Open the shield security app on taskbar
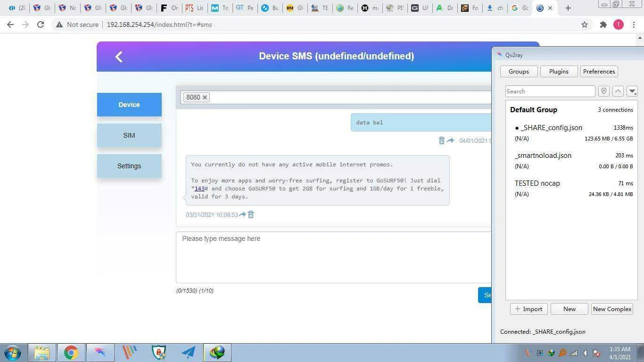Image resolution: width=644 pixels, height=362 pixels. pos(159,353)
